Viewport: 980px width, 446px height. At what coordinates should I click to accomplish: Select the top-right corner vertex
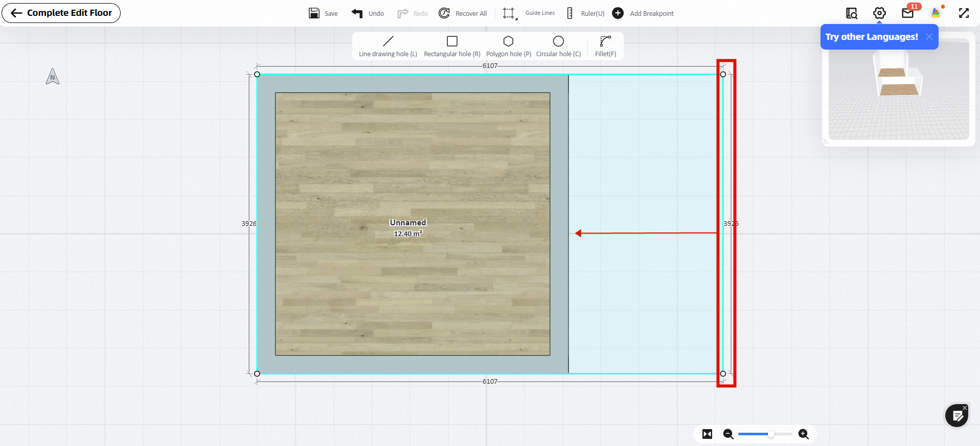[x=723, y=75]
